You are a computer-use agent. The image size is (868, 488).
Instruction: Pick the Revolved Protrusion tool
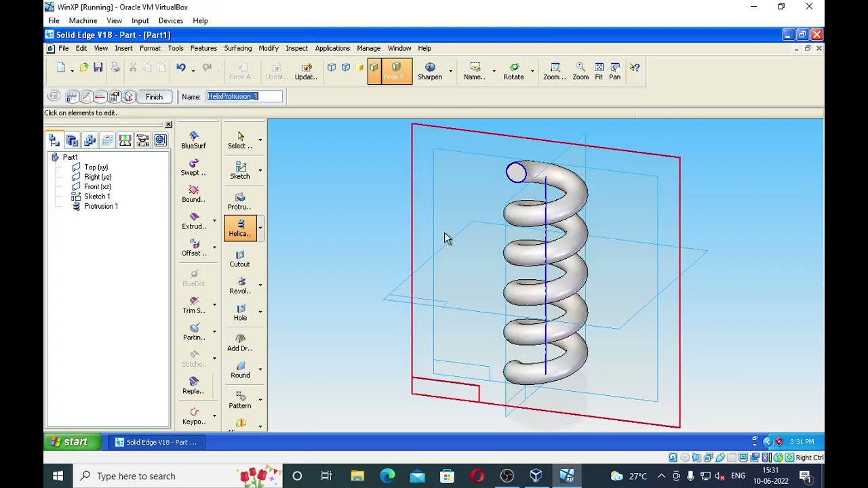click(240, 285)
